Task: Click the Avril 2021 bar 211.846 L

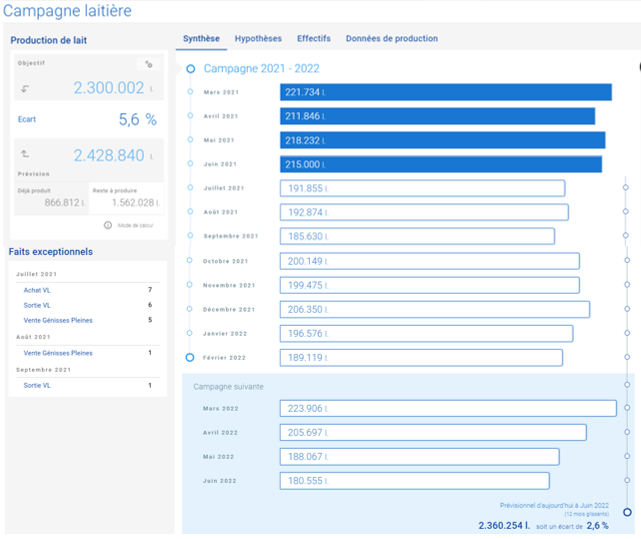Action: pyautogui.click(x=437, y=116)
